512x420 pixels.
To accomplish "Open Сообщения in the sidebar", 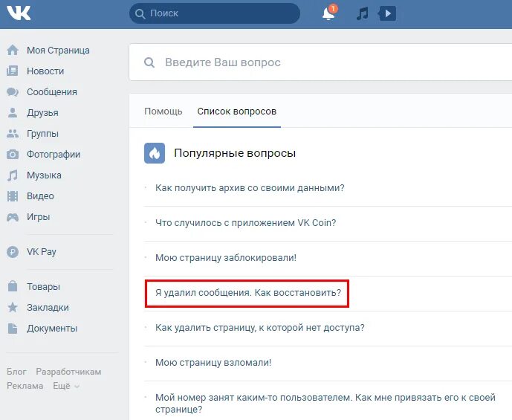I will pos(52,92).
